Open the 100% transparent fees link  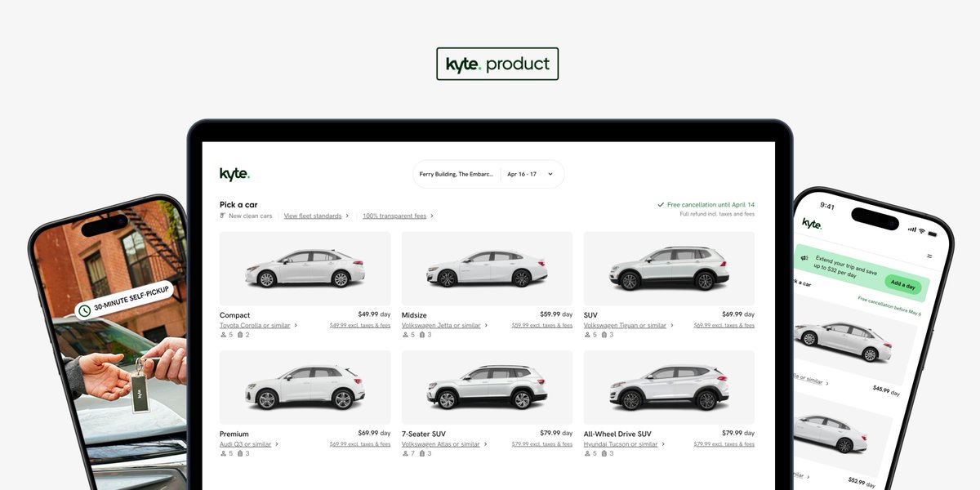(x=394, y=216)
